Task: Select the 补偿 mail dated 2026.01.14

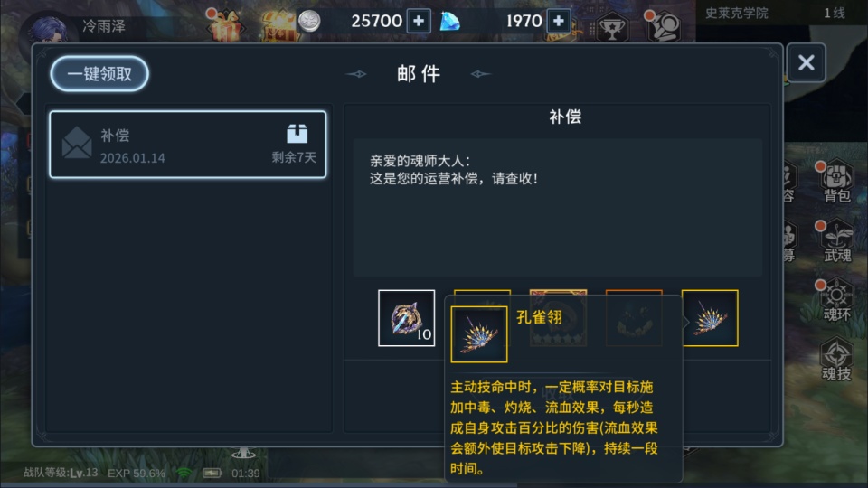Action: click(x=188, y=145)
